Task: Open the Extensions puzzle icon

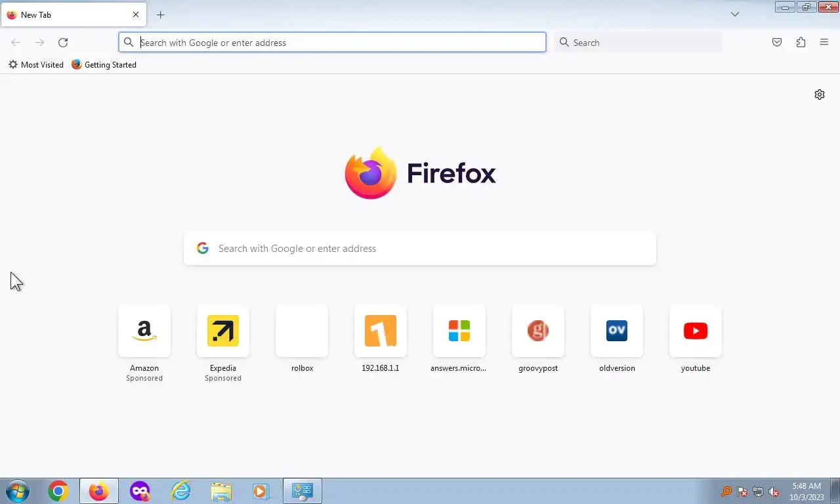Action: click(801, 43)
